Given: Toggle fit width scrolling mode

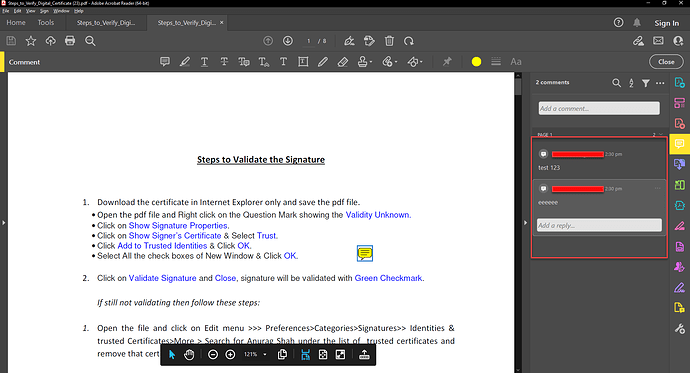Looking at the screenshot, I should point(305,355).
